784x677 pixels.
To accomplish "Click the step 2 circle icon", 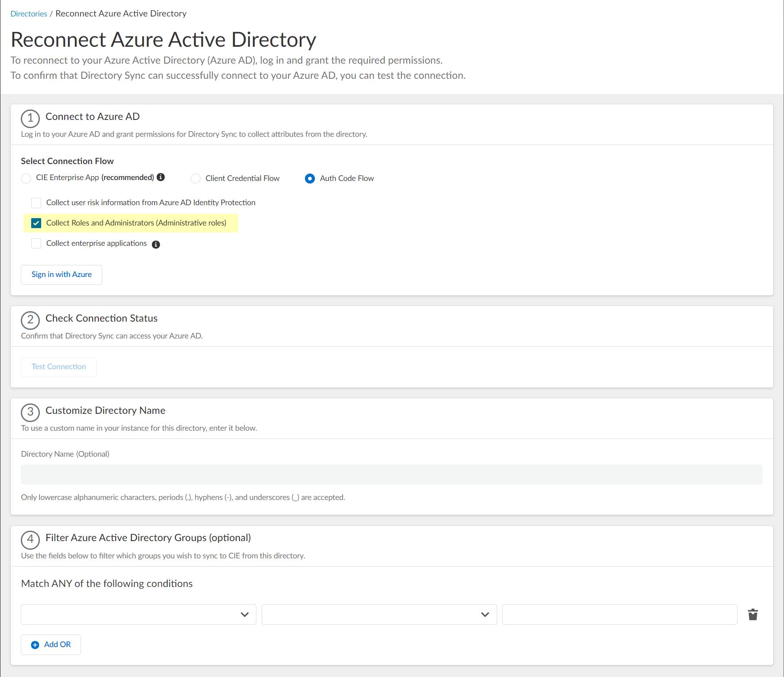I will (30, 320).
